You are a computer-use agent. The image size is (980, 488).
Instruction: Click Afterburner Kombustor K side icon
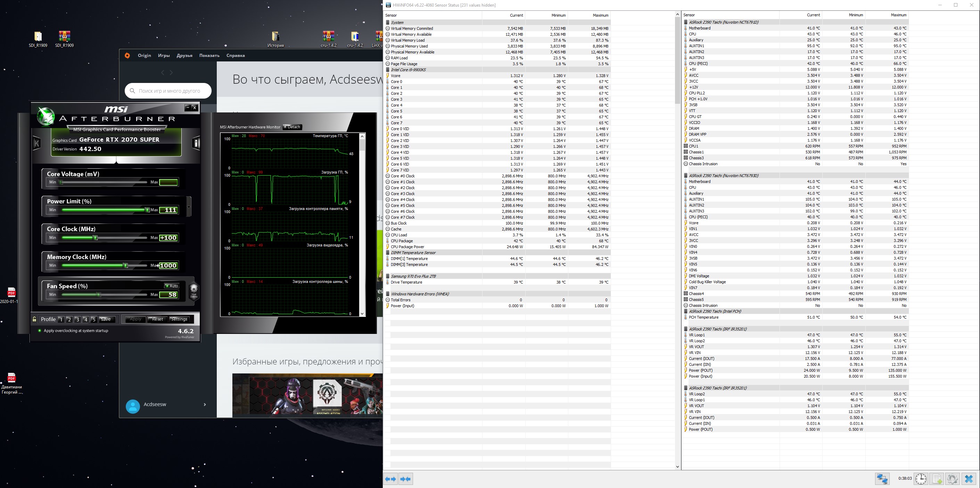tap(37, 143)
